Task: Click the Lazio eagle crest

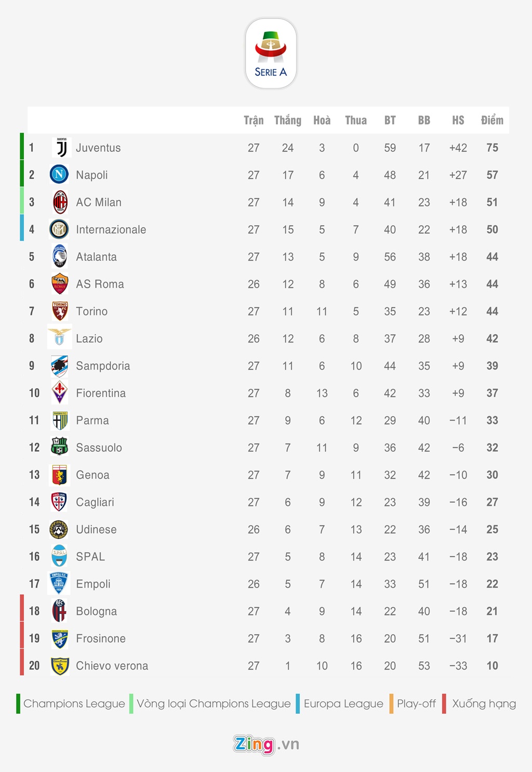Action: pos(59,337)
